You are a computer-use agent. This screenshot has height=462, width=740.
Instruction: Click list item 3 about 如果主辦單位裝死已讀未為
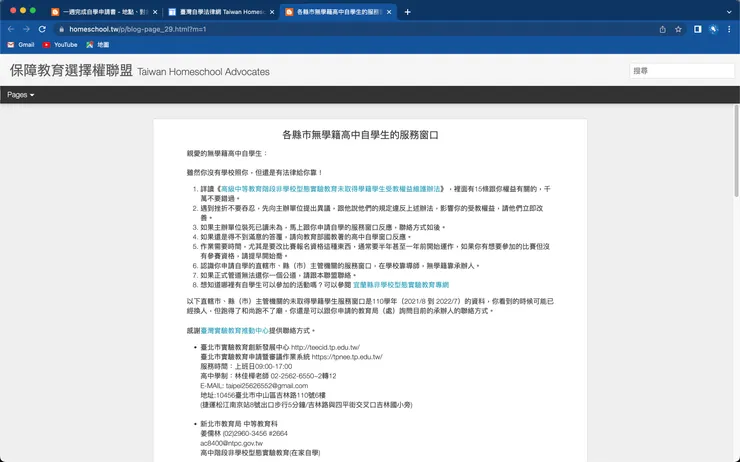click(323, 227)
